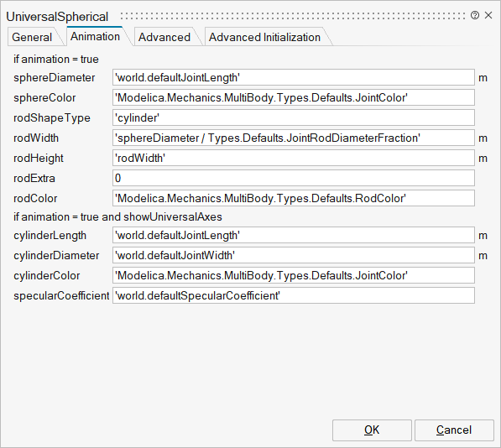This screenshot has height=448, width=501.
Task: Switch to the General tab
Action: (32, 37)
